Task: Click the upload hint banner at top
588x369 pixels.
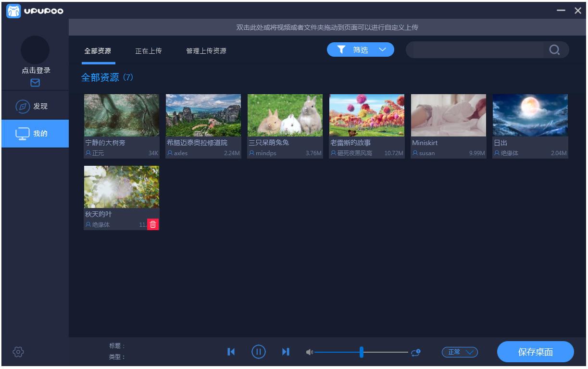Action: tap(327, 27)
